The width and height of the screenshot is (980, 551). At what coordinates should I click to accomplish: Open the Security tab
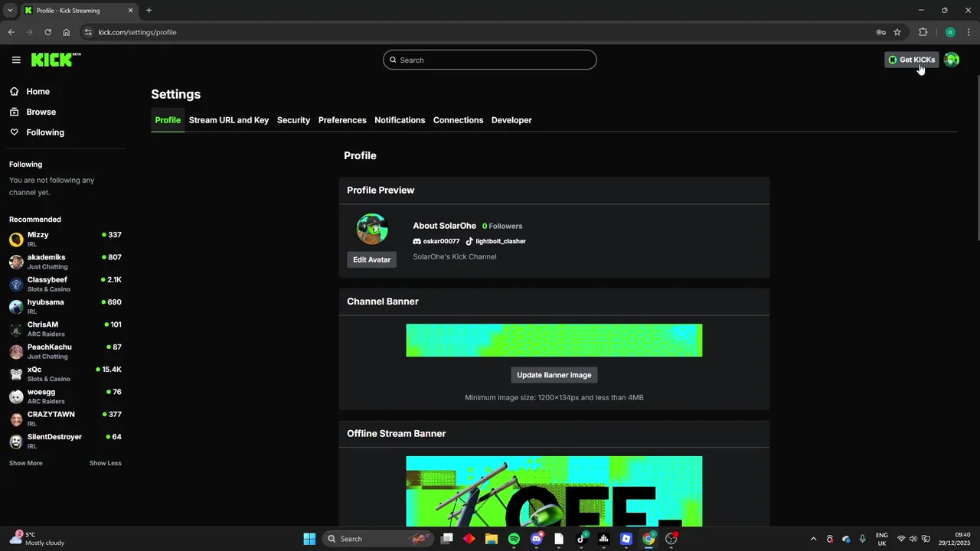293,120
